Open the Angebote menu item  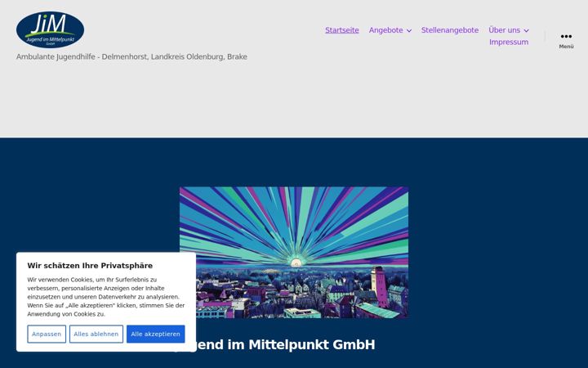(385, 30)
